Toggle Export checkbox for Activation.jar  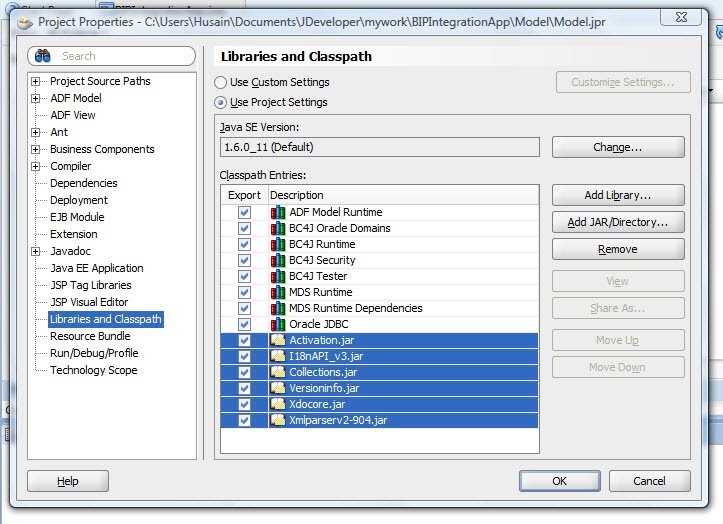click(244, 340)
